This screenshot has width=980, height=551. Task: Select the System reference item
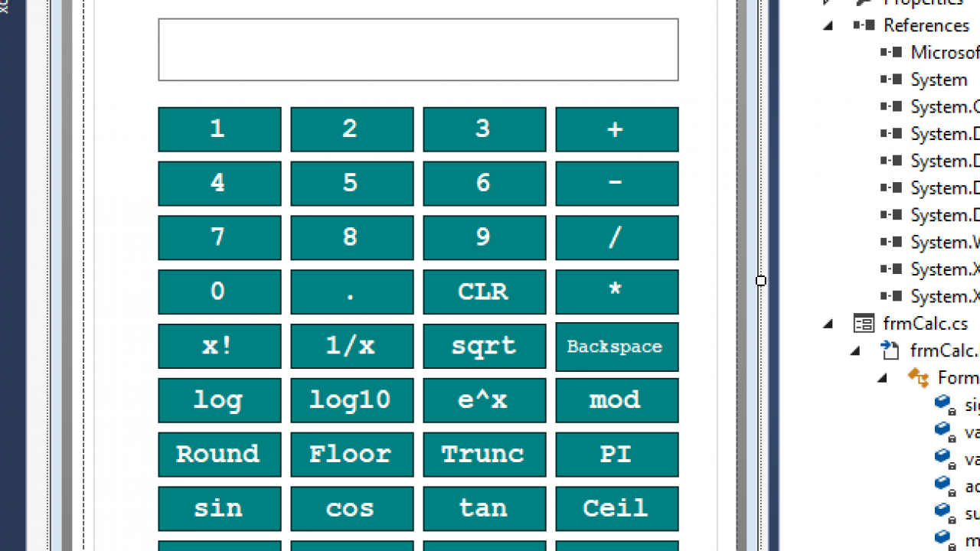pyautogui.click(x=939, y=80)
